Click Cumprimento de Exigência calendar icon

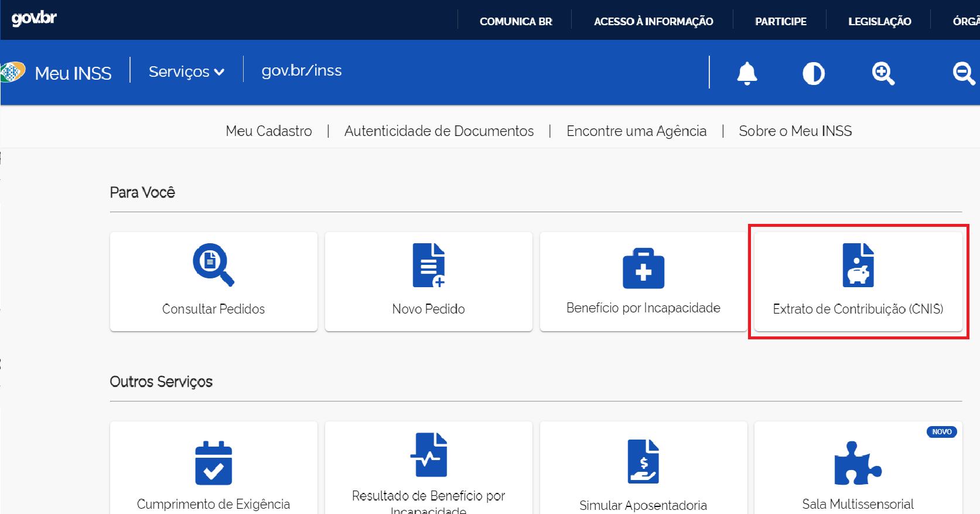click(x=214, y=463)
